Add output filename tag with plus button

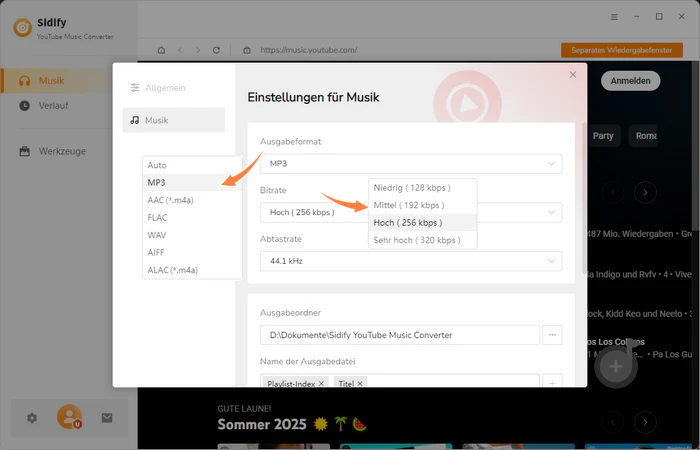pyautogui.click(x=552, y=383)
